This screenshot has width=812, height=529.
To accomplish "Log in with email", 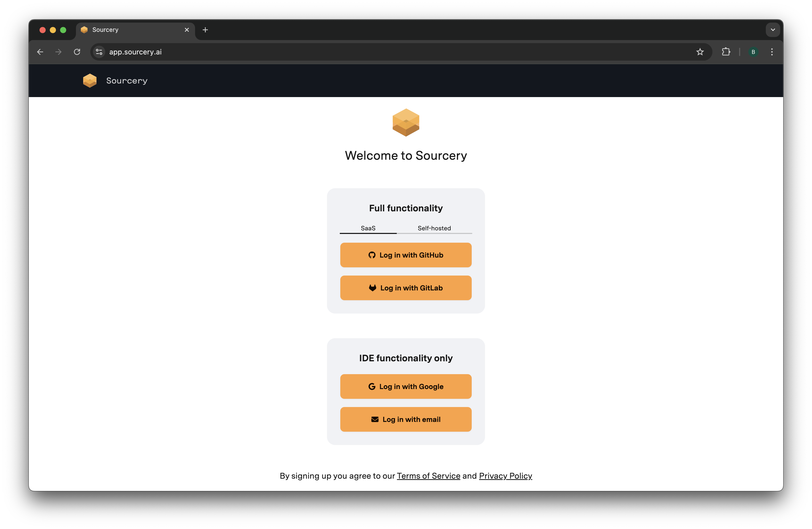I will tap(406, 419).
